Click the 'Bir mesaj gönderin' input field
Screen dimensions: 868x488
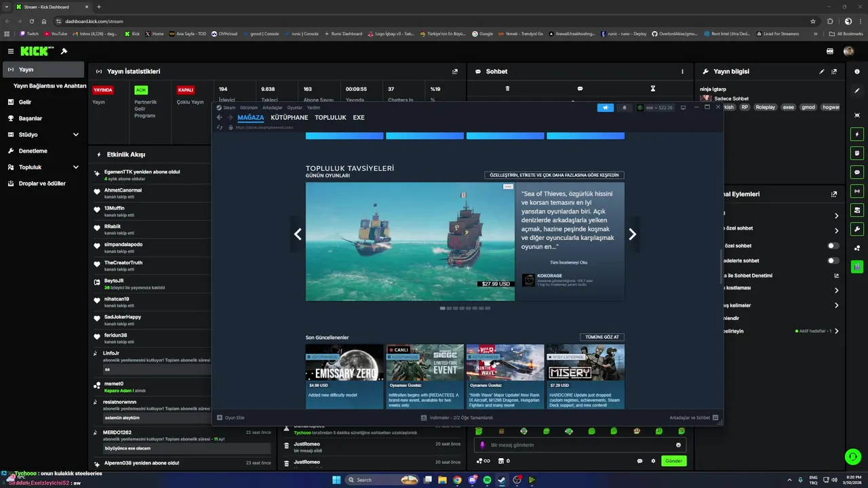click(x=580, y=445)
